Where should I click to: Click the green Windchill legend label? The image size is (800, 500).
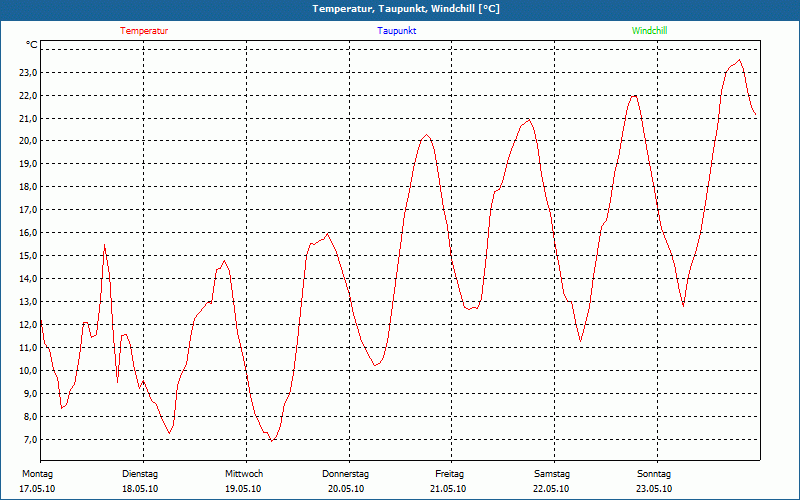coord(649,31)
